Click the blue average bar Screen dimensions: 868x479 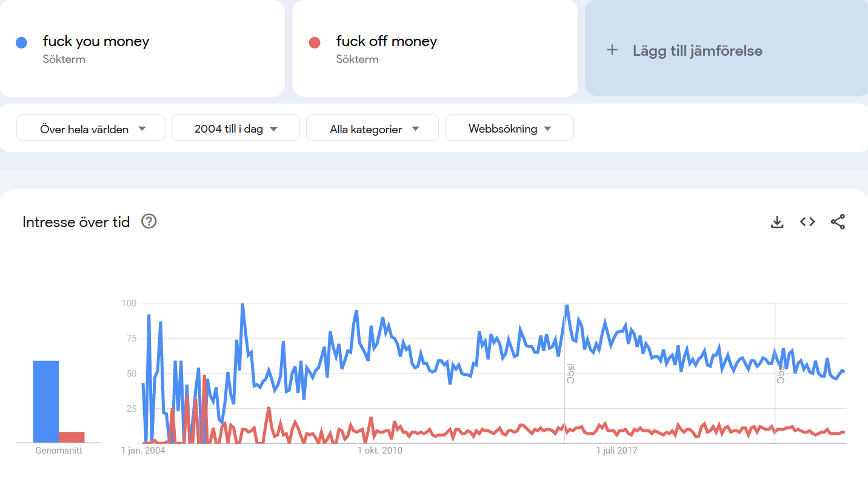click(x=46, y=401)
